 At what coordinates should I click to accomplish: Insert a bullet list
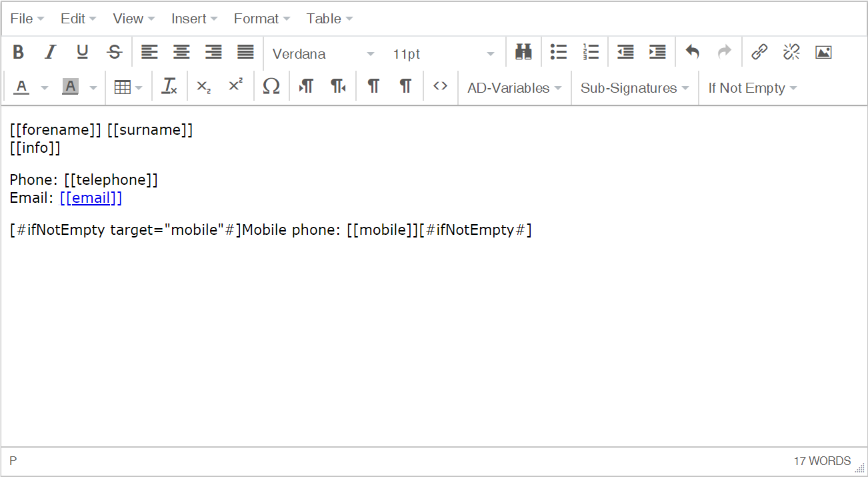(559, 52)
